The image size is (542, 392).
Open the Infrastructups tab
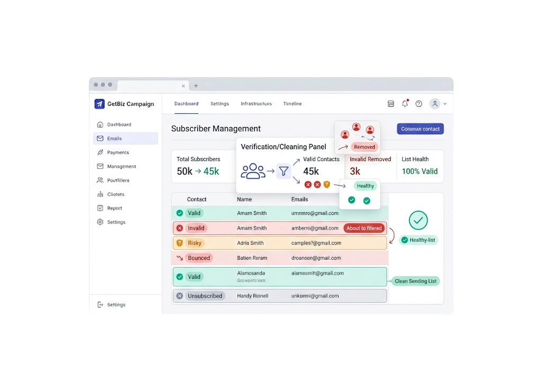[256, 104]
